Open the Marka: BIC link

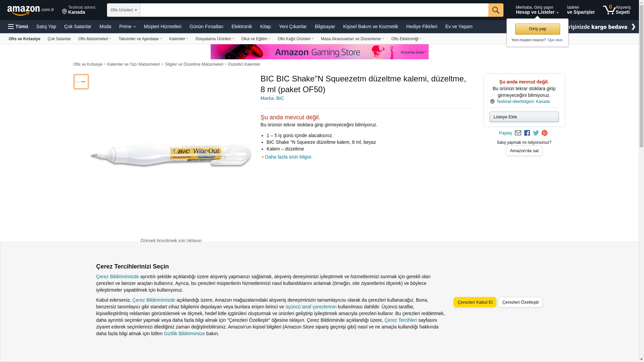(272, 98)
